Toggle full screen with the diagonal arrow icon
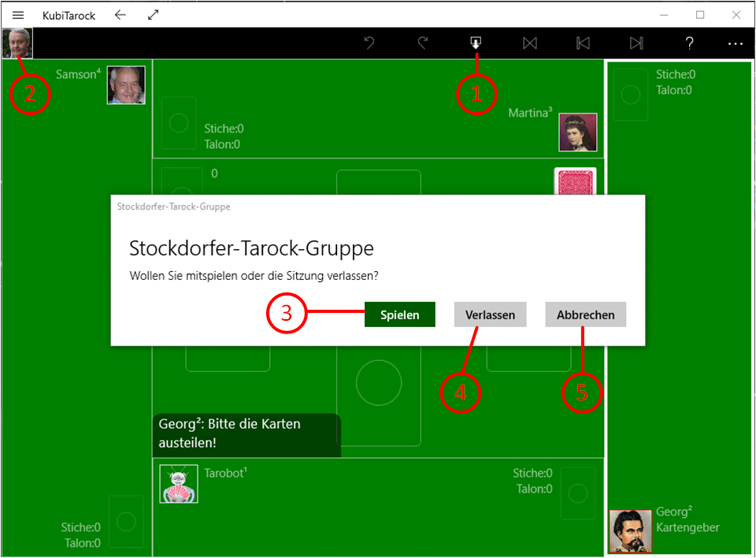The width and height of the screenshot is (756, 558). click(x=153, y=15)
